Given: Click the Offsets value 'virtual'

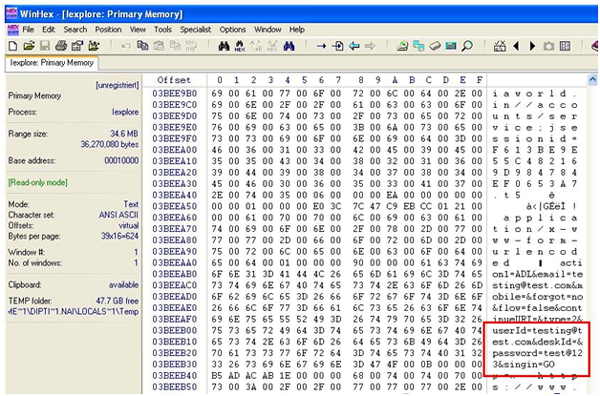Looking at the screenshot, I should click(x=129, y=225).
